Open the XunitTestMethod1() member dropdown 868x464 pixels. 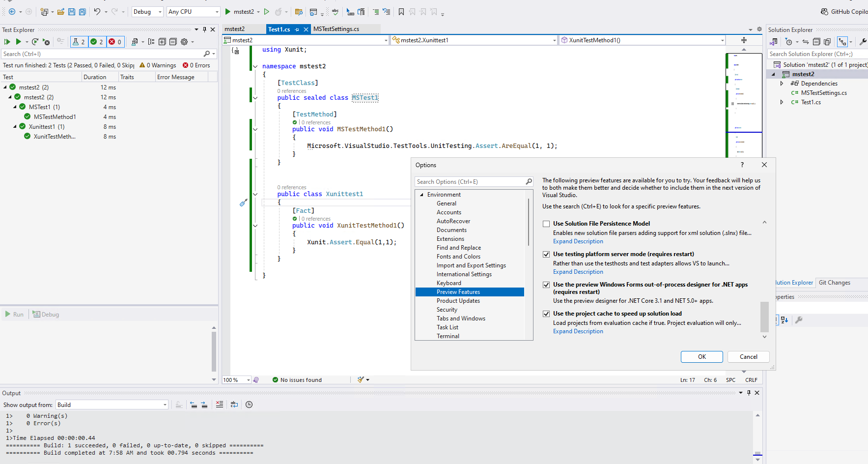tap(643, 40)
